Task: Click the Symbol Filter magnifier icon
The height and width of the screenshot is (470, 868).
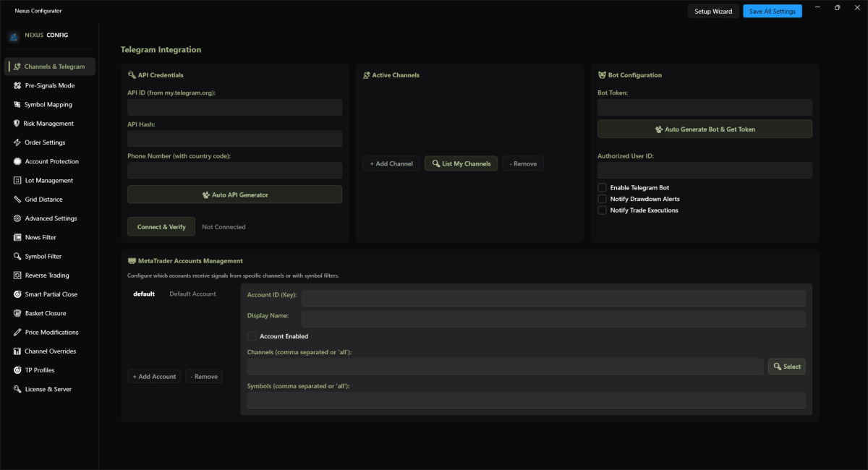Action: pyautogui.click(x=17, y=256)
